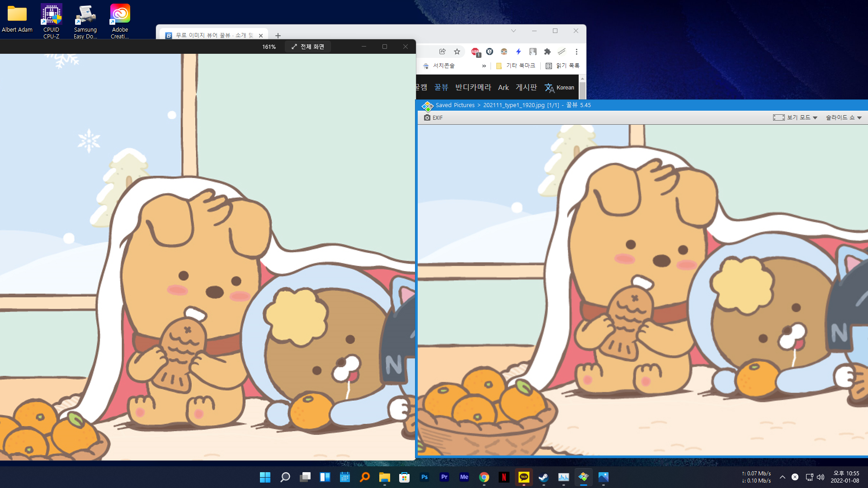Toggle 전체 화면 fullscreen mode
This screenshot has width=868, height=488.
[308, 47]
